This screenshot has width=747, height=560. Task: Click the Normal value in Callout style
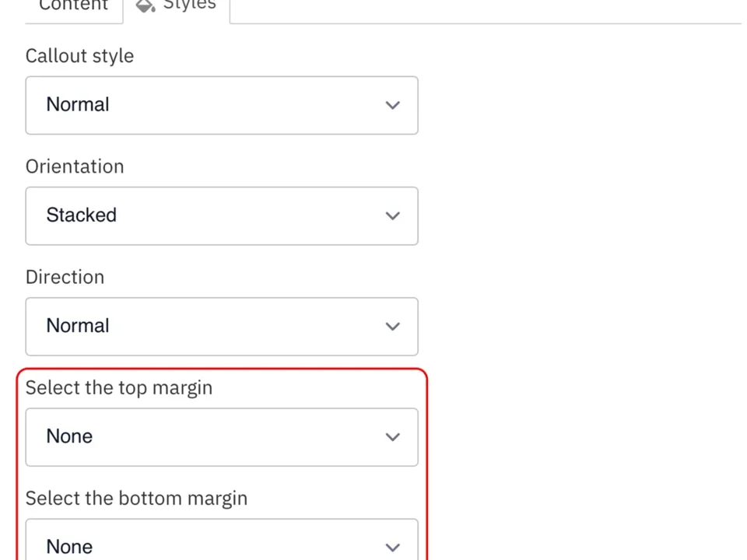[x=77, y=104]
